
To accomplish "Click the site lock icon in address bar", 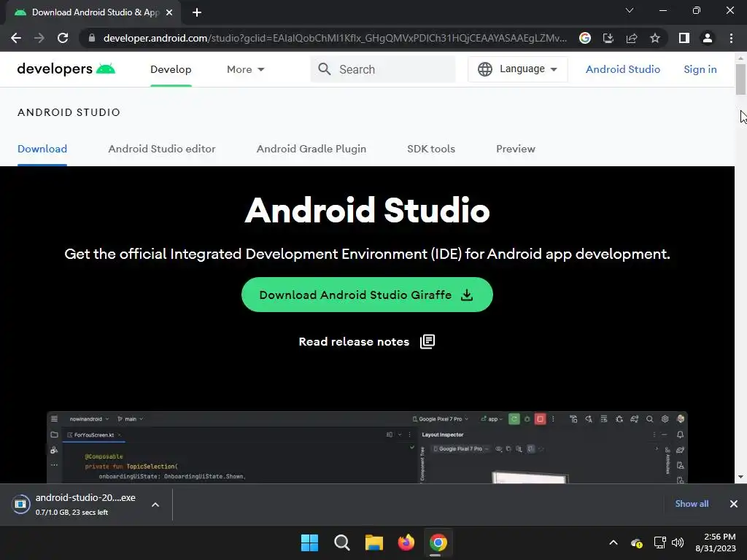I will tap(92, 38).
